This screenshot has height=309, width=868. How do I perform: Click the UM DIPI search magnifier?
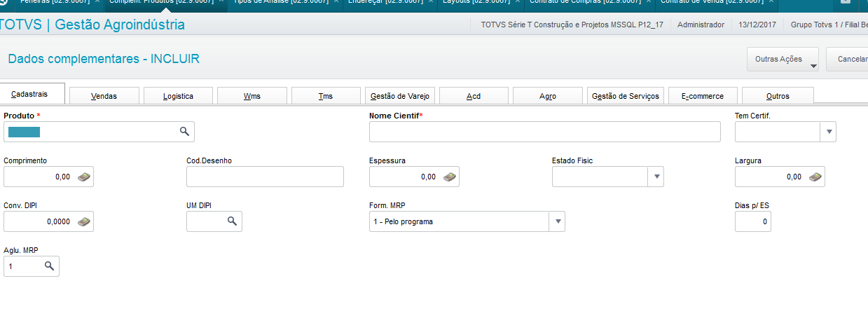233,221
